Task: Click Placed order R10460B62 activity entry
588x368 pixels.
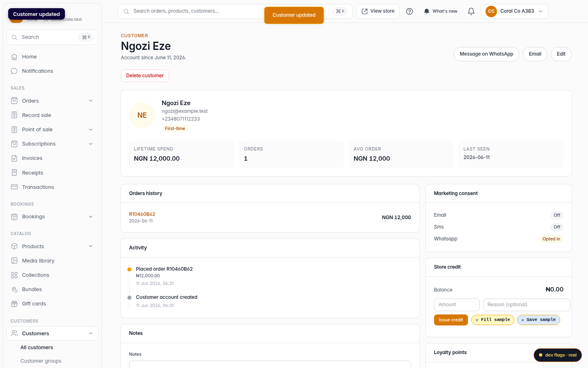Action: coord(164,269)
